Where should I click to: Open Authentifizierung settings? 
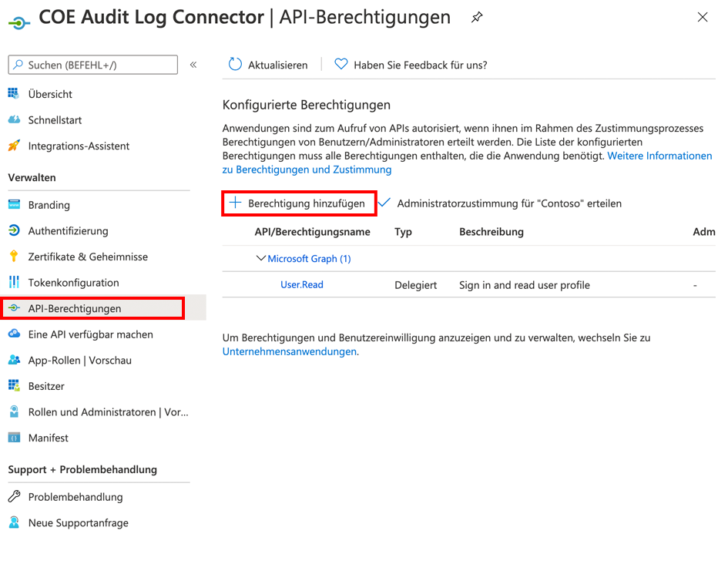(69, 231)
